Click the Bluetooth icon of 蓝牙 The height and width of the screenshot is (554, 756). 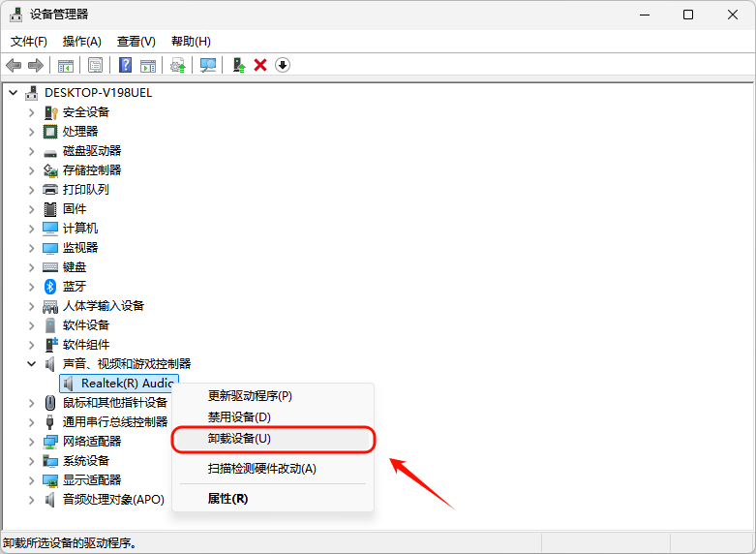click(50, 286)
